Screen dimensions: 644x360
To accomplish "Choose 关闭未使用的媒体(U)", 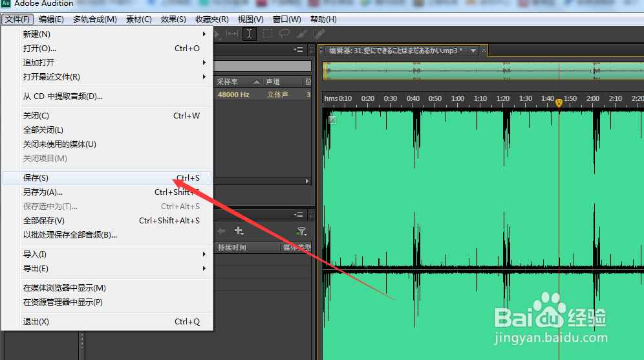I will (x=107, y=144).
